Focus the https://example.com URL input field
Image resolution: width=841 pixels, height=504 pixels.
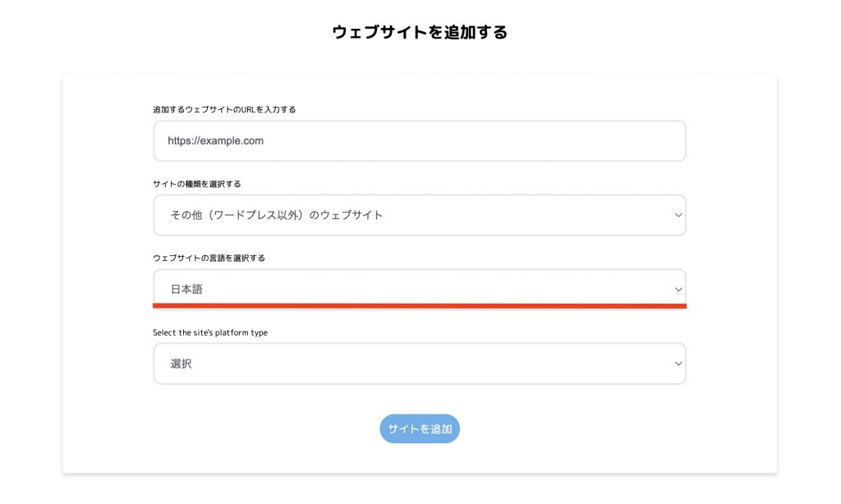click(x=420, y=141)
